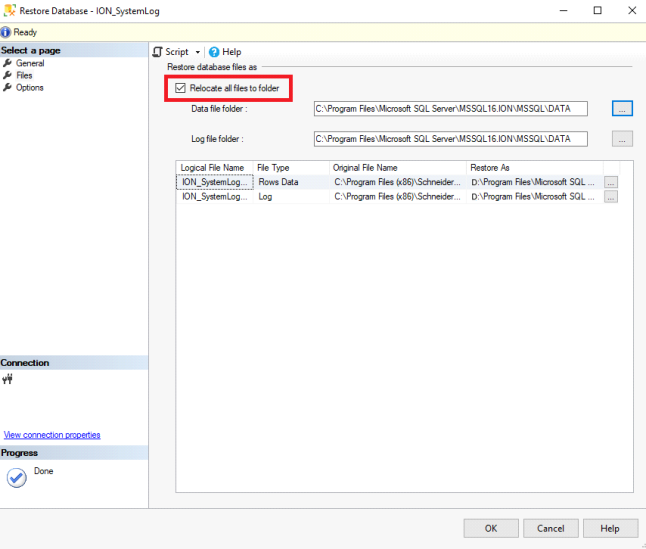Click the connection server icon
Screen dimensions: 646x549
[7, 379]
